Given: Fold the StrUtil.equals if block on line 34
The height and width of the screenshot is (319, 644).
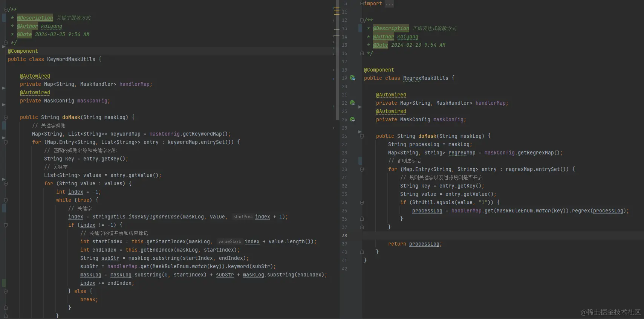Looking at the screenshot, I should pyautogui.click(x=362, y=203).
